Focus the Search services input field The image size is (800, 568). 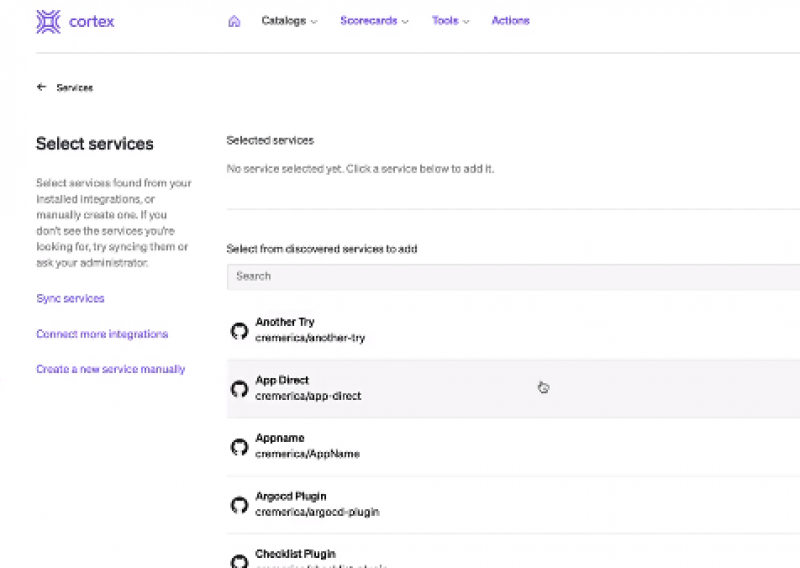(x=512, y=276)
